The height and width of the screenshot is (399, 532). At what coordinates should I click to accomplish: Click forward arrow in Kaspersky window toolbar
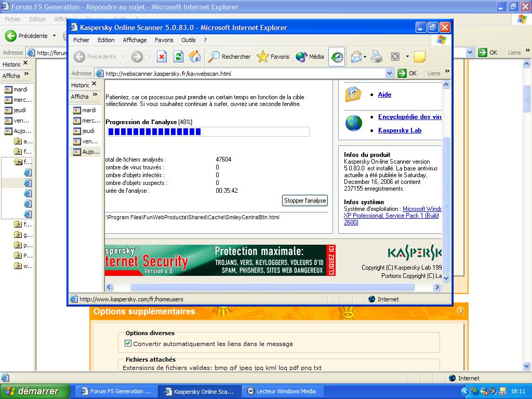pos(137,57)
